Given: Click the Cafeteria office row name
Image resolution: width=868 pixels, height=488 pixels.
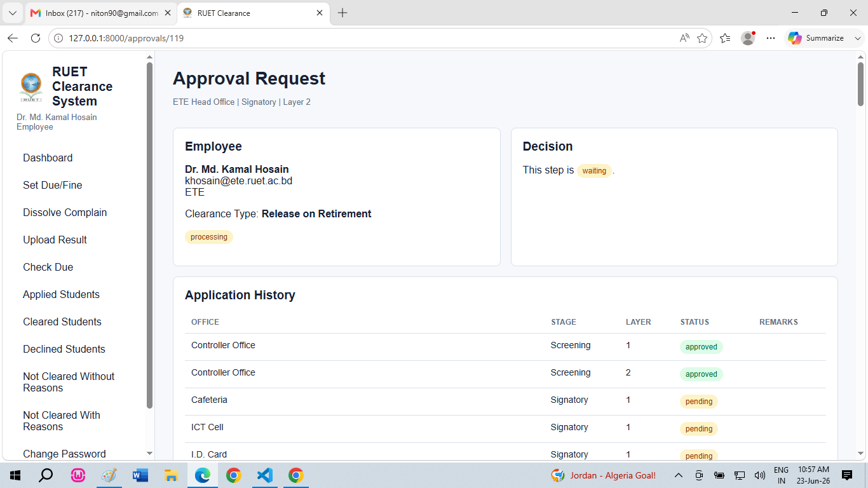Looking at the screenshot, I should 209,400.
